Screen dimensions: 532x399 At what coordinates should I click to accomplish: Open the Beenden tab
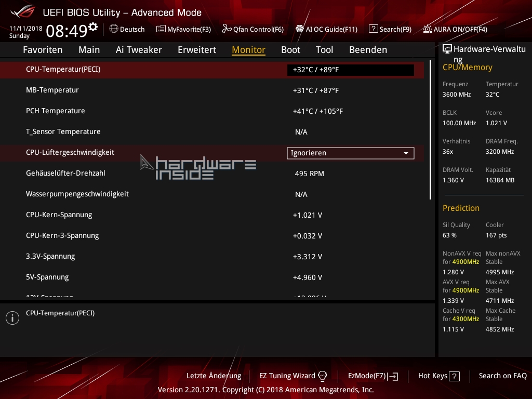pos(368,50)
